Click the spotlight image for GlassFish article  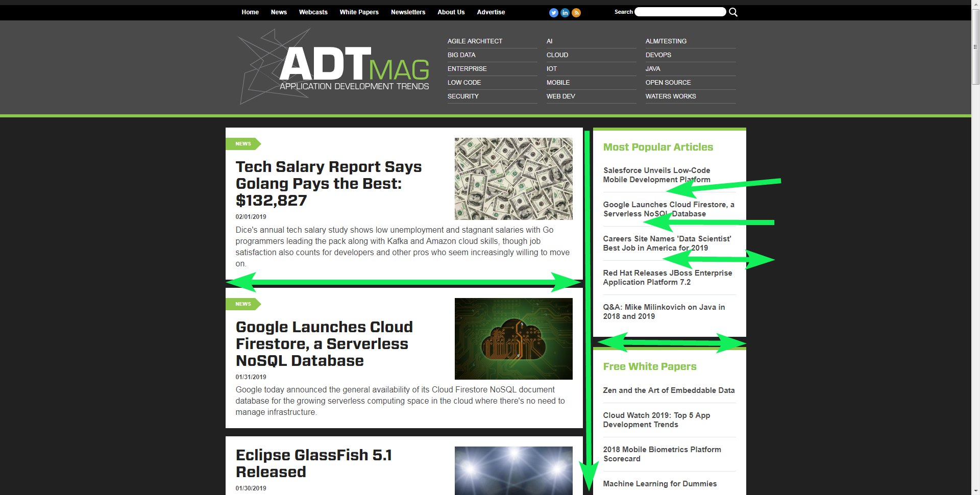[513, 471]
